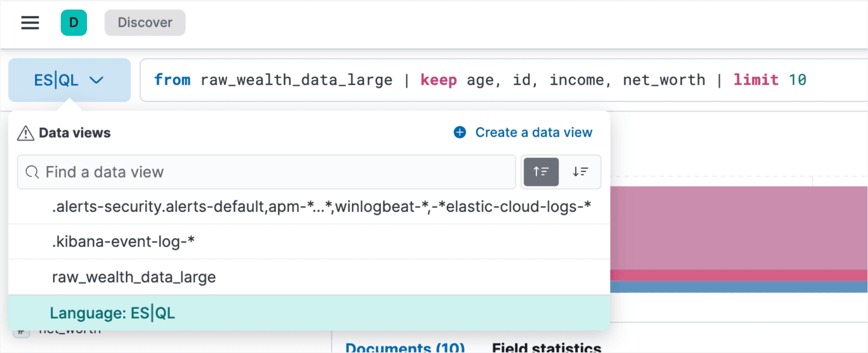Click the magnifier icon in data view search

[x=33, y=172]
